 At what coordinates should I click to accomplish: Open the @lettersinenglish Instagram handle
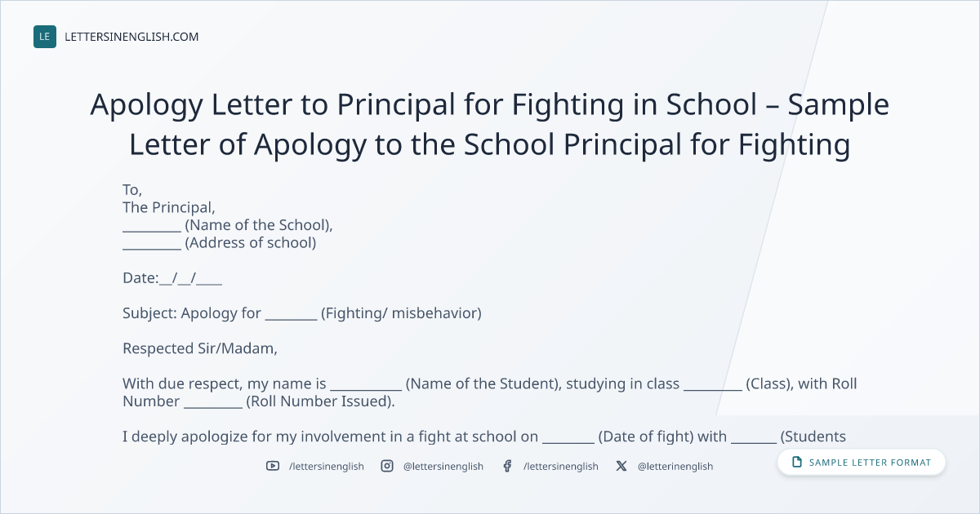pyautogui.click(x=443, y=466)
